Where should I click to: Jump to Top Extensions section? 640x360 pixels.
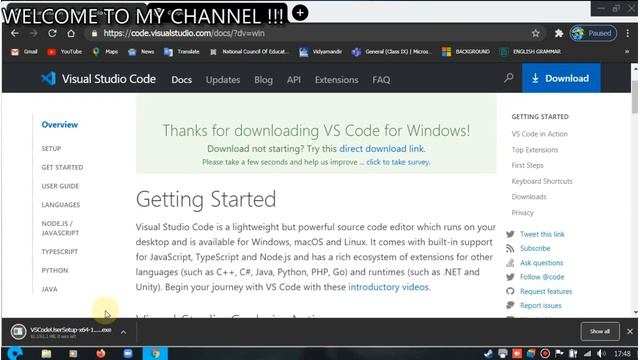coord(535,150)
